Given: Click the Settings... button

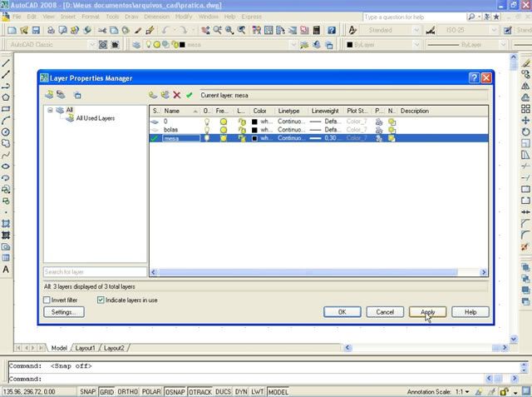Looking at the screenshot, I should pyautogui.click(x=63, y=312).
